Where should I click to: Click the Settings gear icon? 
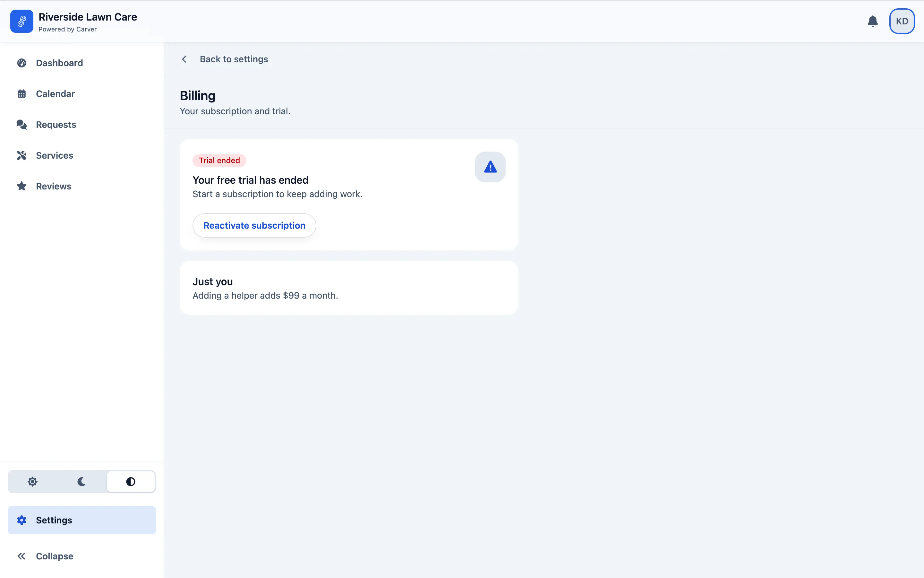tap(22, 520)
